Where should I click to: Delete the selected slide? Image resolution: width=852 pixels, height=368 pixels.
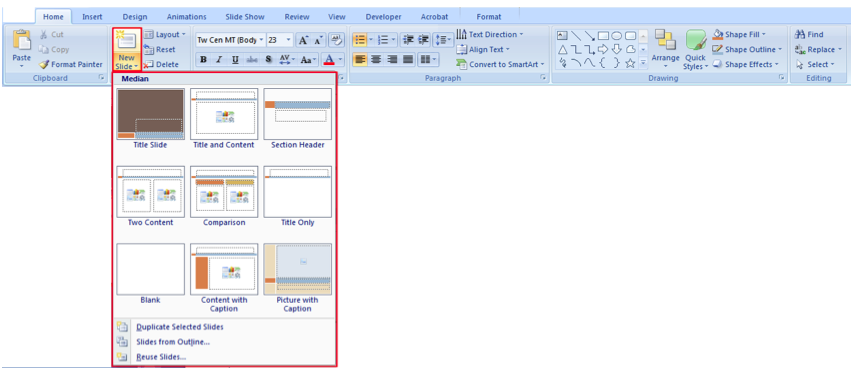[161, 64]
